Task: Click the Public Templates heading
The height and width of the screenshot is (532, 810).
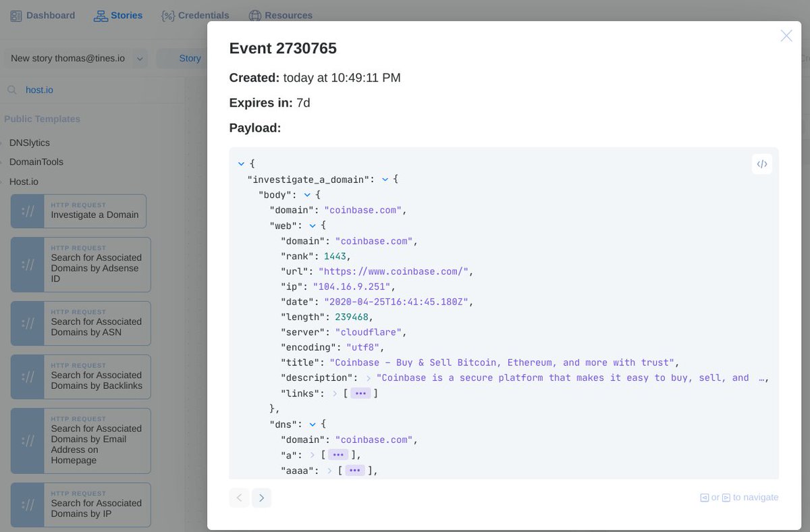Action: [x=42, y=119]
